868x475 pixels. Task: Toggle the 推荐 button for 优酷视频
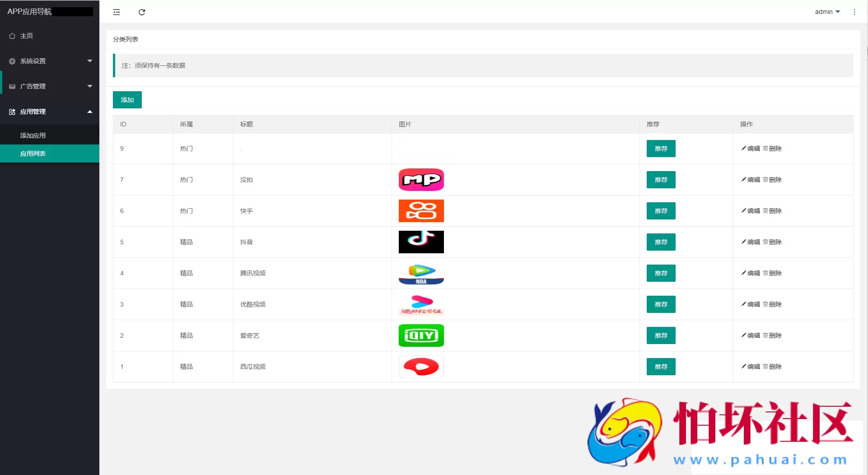click(661, 304)
